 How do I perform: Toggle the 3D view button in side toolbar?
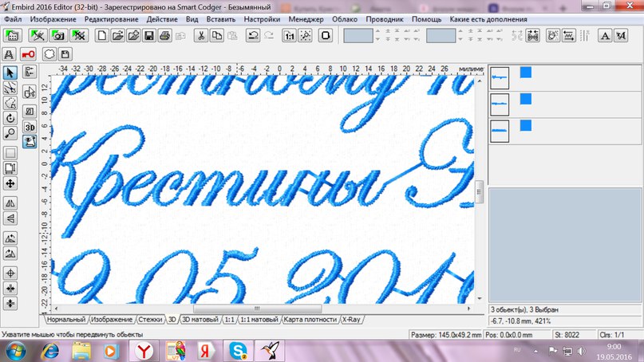point(30,127)
